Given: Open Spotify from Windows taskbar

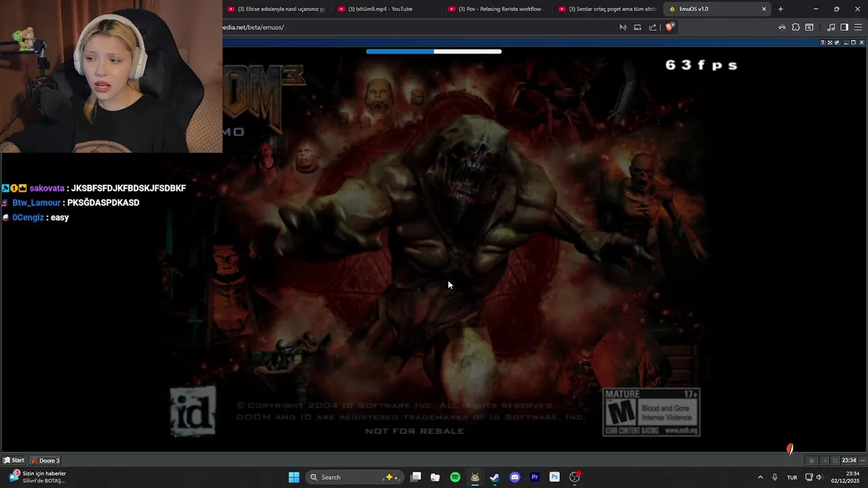Looking at the screenshot, I should [455, 477].
